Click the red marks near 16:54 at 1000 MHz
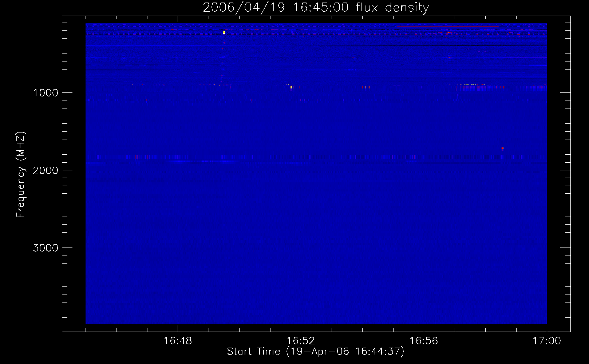This screenshot has height=364, width=589. tap(367, 87)
